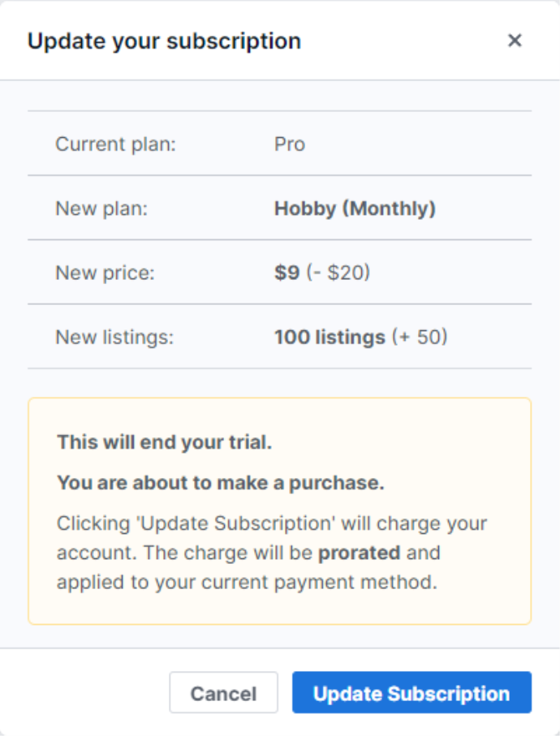560x736 pixels.
Task: Click the Update Subscription button
Action: point(411,692)
